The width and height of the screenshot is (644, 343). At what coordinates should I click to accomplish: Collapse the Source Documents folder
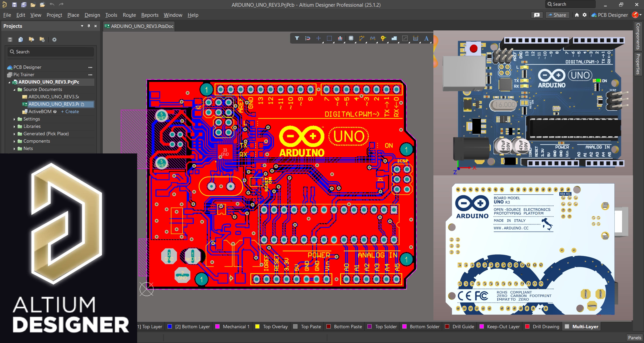14,89
